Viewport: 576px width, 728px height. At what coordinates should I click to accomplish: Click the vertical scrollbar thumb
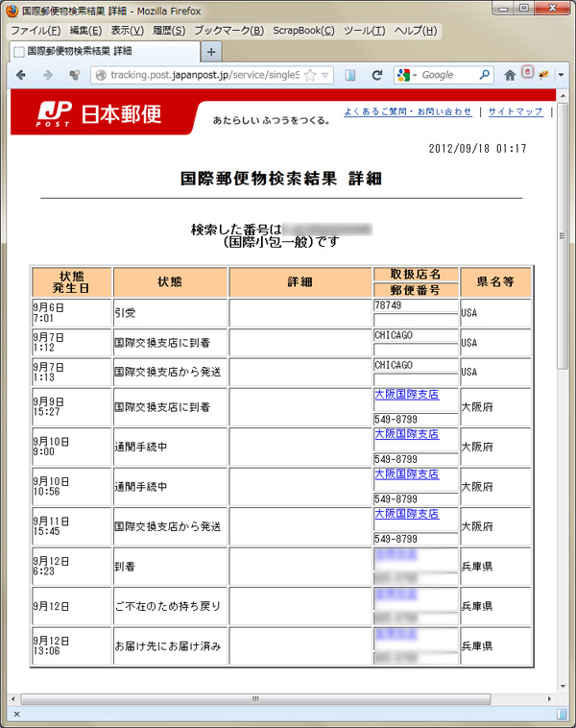click(x=562, y=236)
